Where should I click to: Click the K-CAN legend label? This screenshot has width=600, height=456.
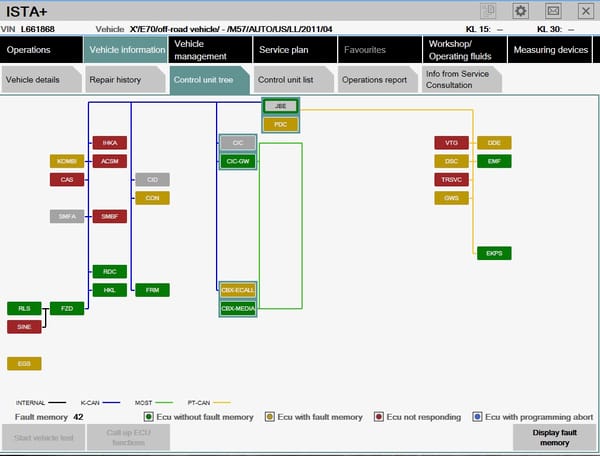point(90,403)
